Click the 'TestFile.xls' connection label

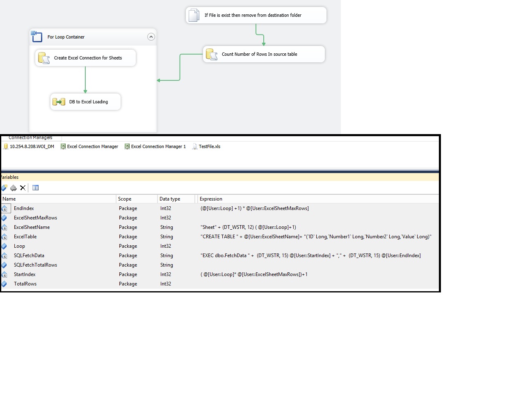pos(210,146)
